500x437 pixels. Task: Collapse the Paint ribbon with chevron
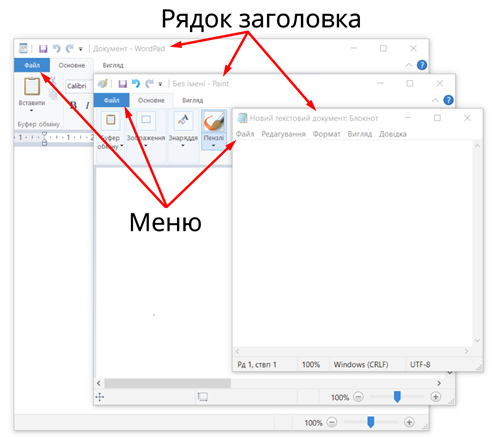click(x=435, y=100)
